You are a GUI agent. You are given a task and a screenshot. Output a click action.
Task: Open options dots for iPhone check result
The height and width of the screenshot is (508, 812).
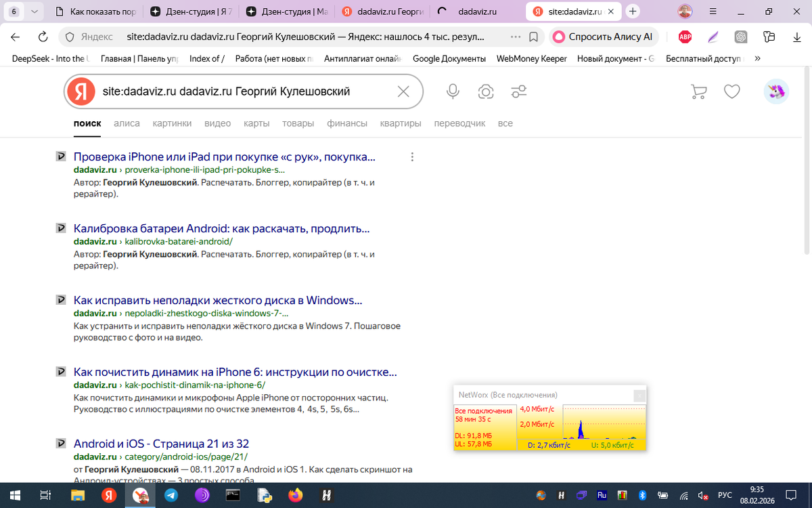pos(412,157)
